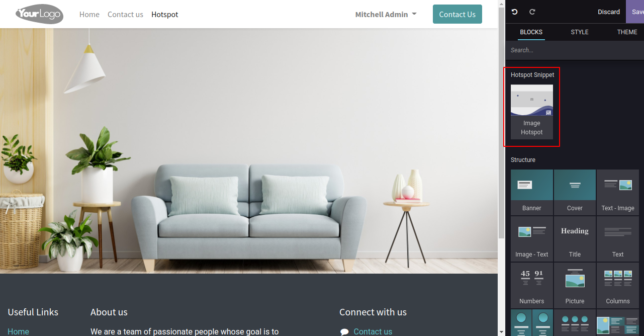Image resolution: width=644 pixels, height=336 pixels.
Task: Select the Columns block
Action: click(x=618, y=285)
